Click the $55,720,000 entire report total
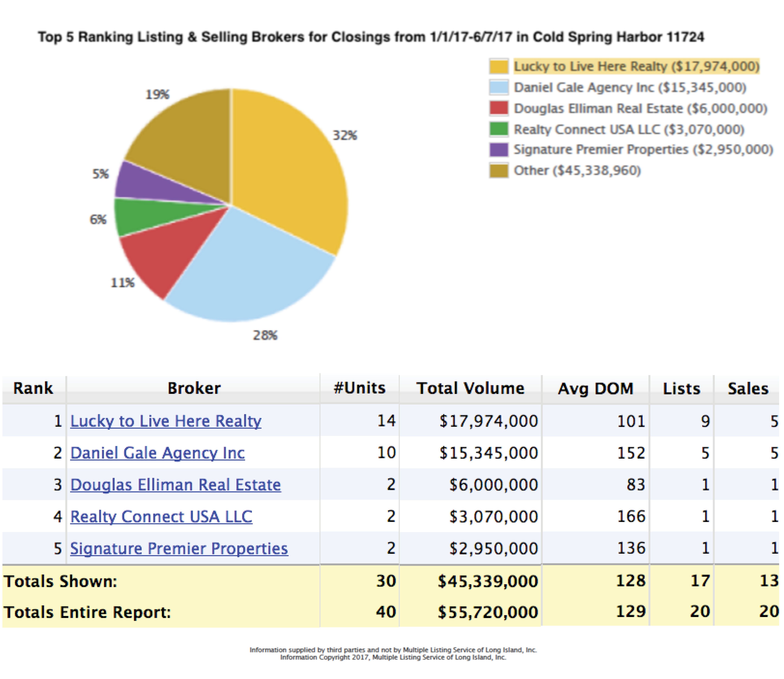This screenshot has width=784, height=679. pyautogui.click(x=488, y=612)
